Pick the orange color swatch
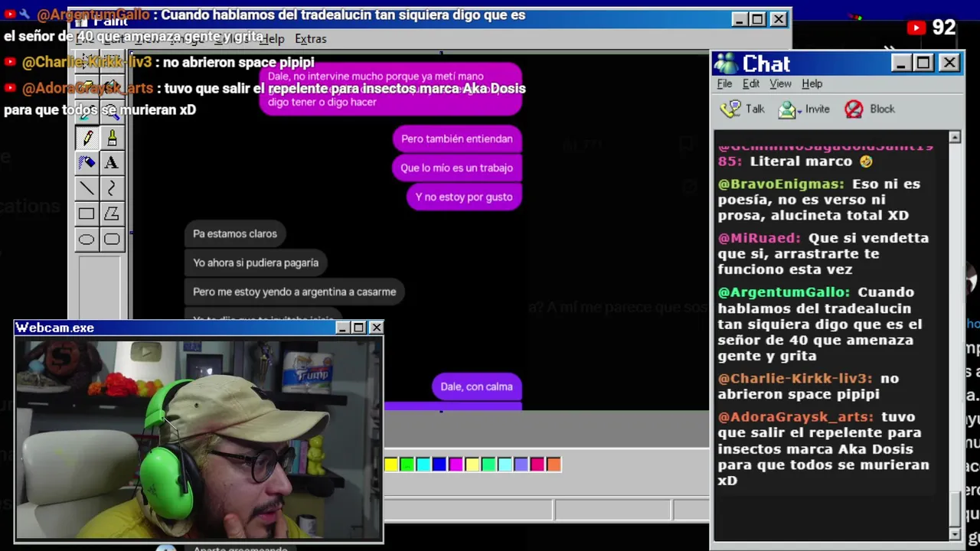The image size is (980, 551). (554, 464)
